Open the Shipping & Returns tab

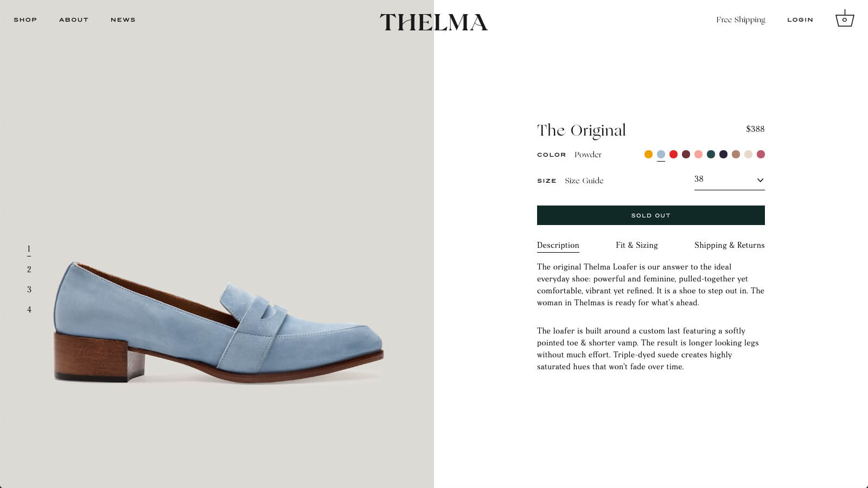click(729, 245)
